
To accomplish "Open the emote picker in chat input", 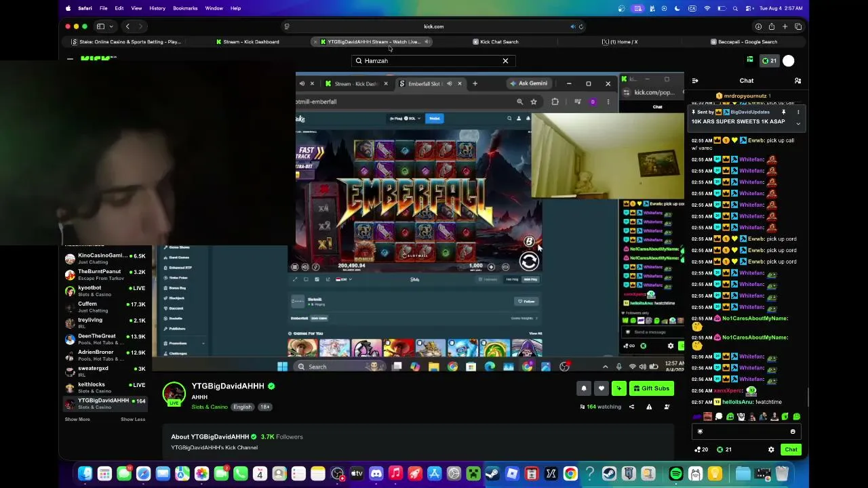I will pyautogui.click(x=793, y=431).
